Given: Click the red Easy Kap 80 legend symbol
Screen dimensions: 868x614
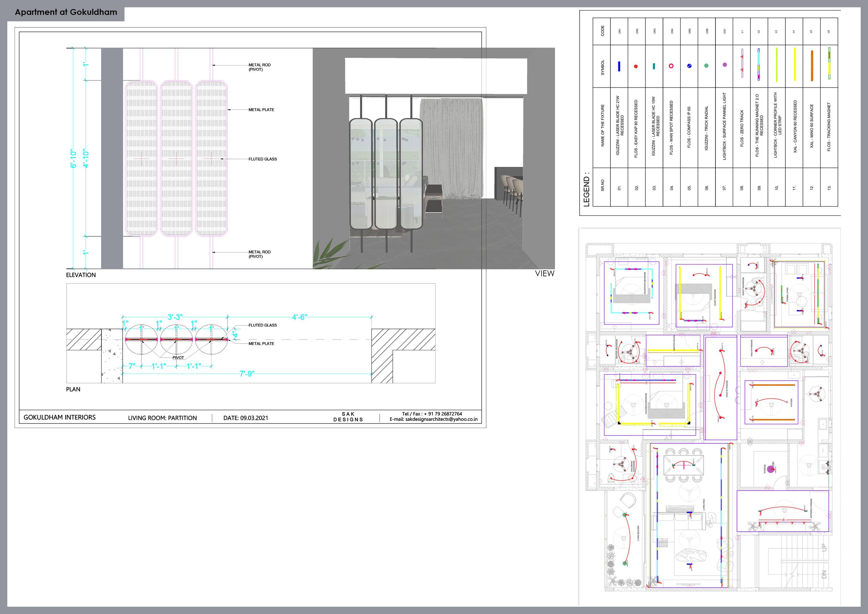Looking at the screenshot, I should [x=636, y=66].
